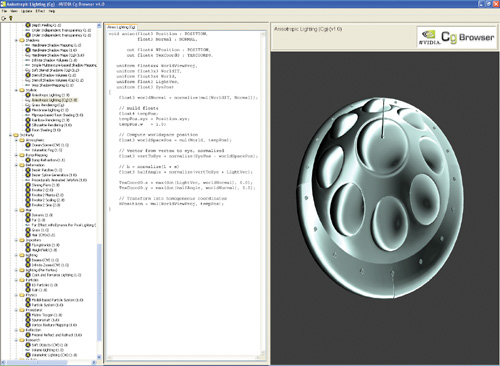Screen dimensions: 500x366
Task: Click inside the Cg shader code editor
Action: pyautogui.click(x=185, y=193)
